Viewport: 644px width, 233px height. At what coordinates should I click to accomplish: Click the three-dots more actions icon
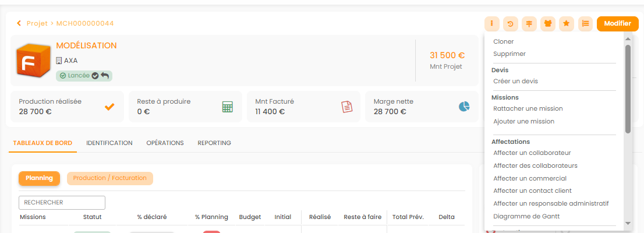coord(491,24)
